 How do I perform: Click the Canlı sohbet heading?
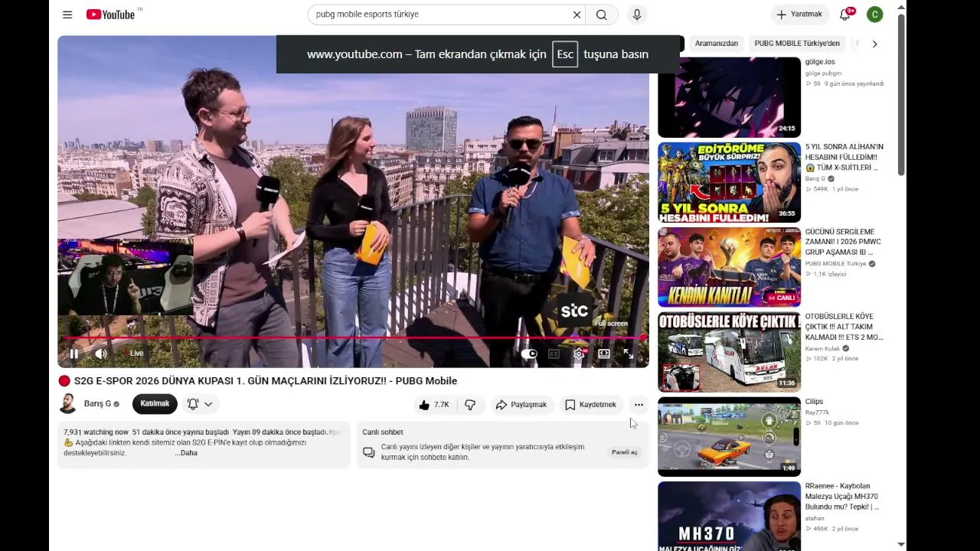(x=383, y=432)
